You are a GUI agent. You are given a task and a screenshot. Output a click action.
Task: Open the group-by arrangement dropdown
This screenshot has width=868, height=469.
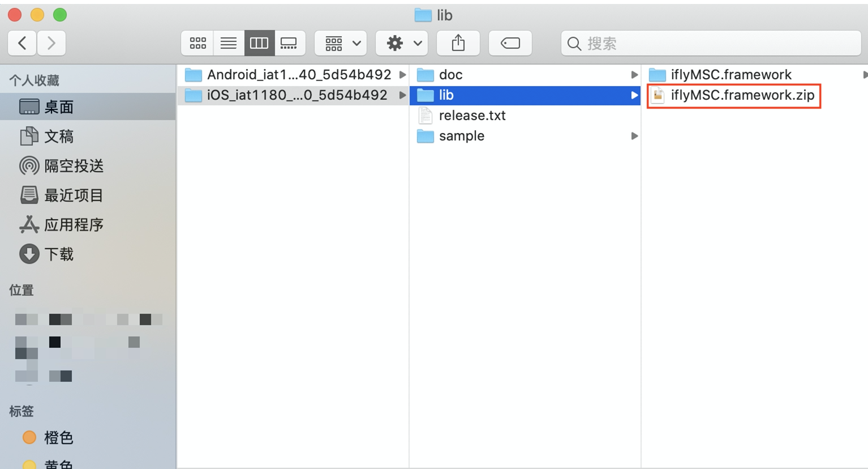click(x=341, y=43)
